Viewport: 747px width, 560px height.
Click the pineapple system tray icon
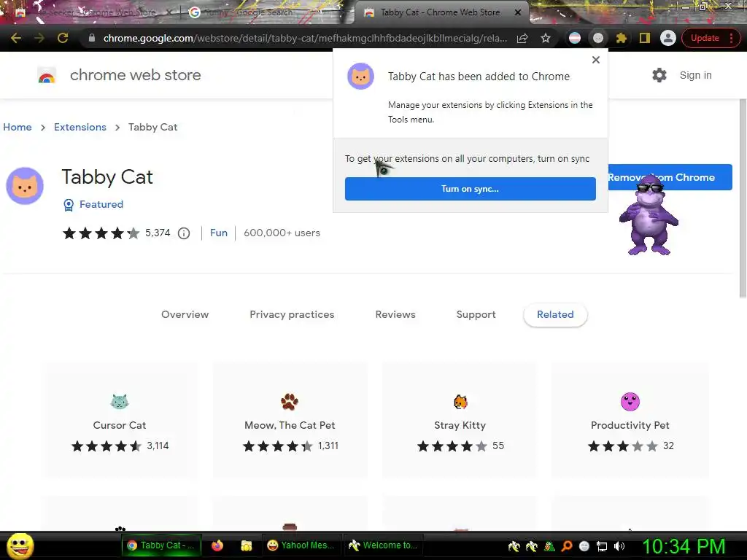pos(549,546)
